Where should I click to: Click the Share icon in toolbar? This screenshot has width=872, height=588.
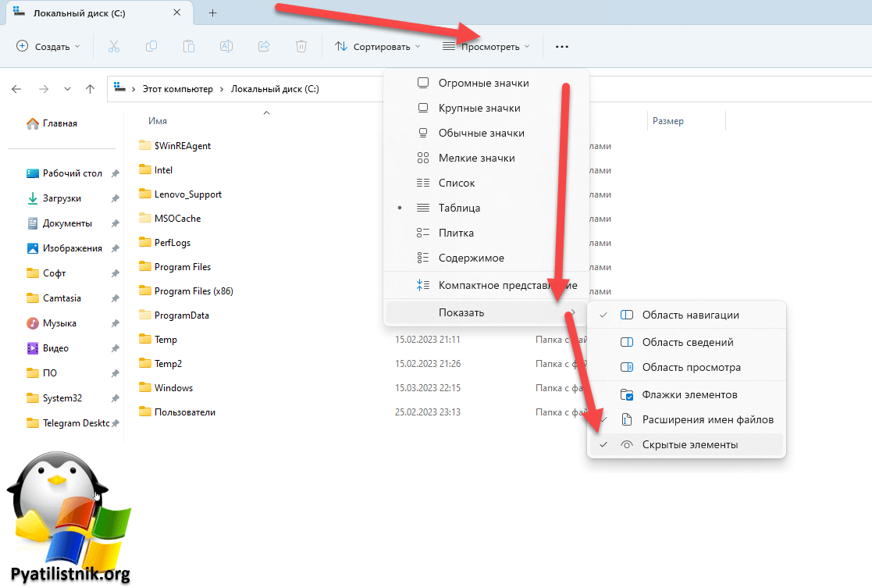coord(264,47)
